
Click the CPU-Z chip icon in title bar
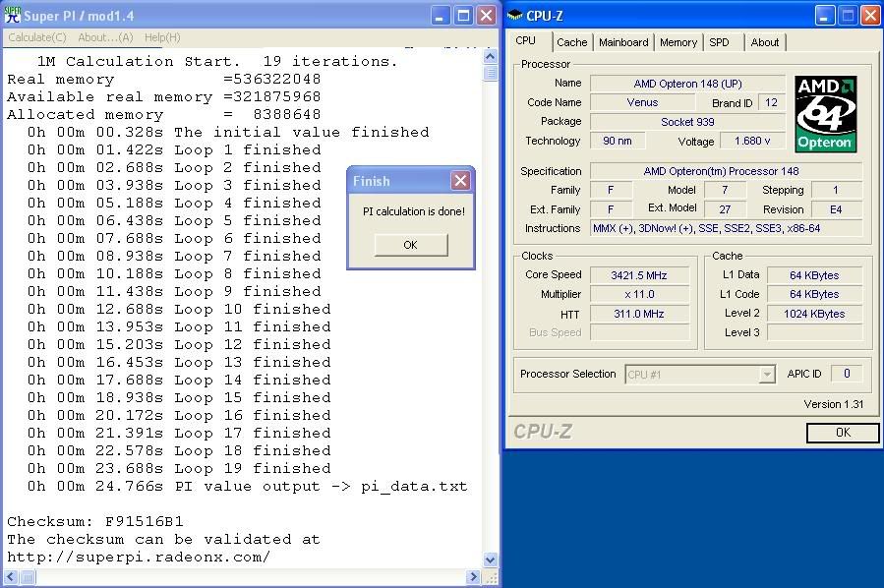point(514,15)
